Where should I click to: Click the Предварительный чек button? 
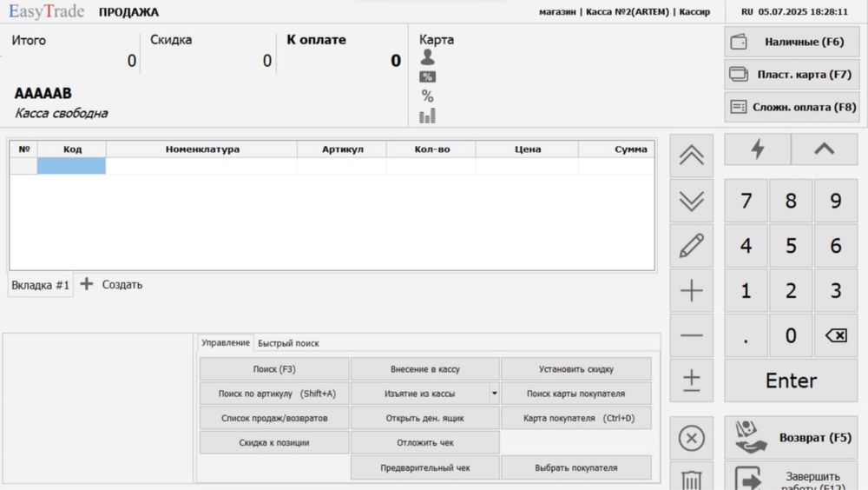click(425, 467)
